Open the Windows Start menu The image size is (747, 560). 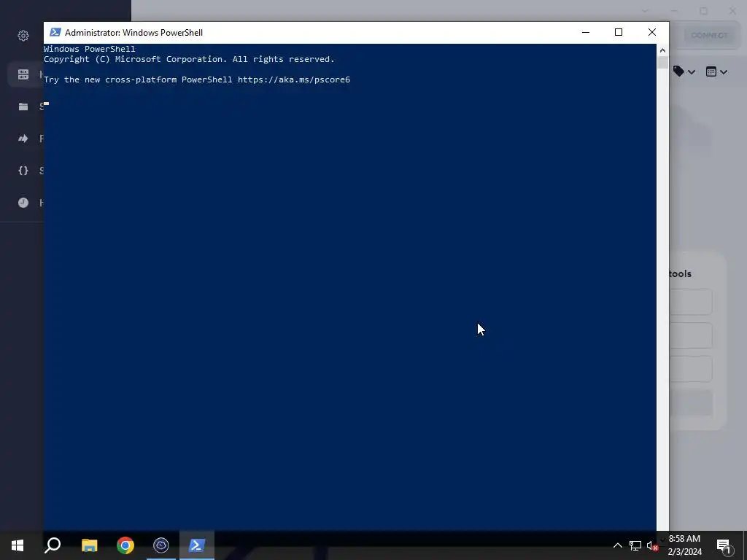point(18,545)
